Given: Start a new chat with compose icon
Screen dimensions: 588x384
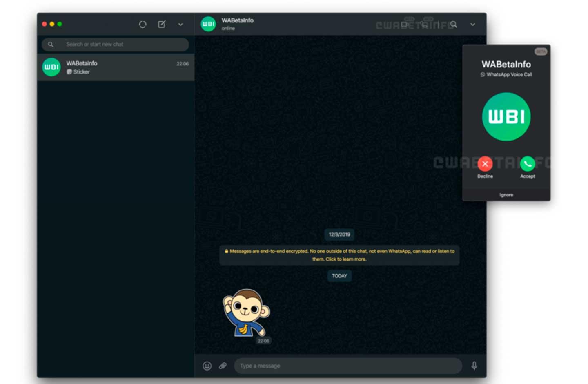Looking at the screenshot, I should point(162,24).
